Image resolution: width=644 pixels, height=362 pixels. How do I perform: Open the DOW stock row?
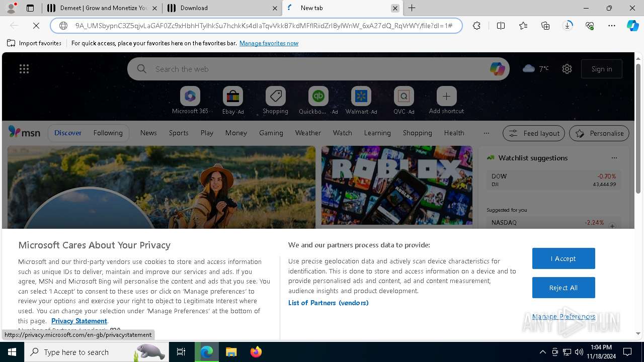553,180
